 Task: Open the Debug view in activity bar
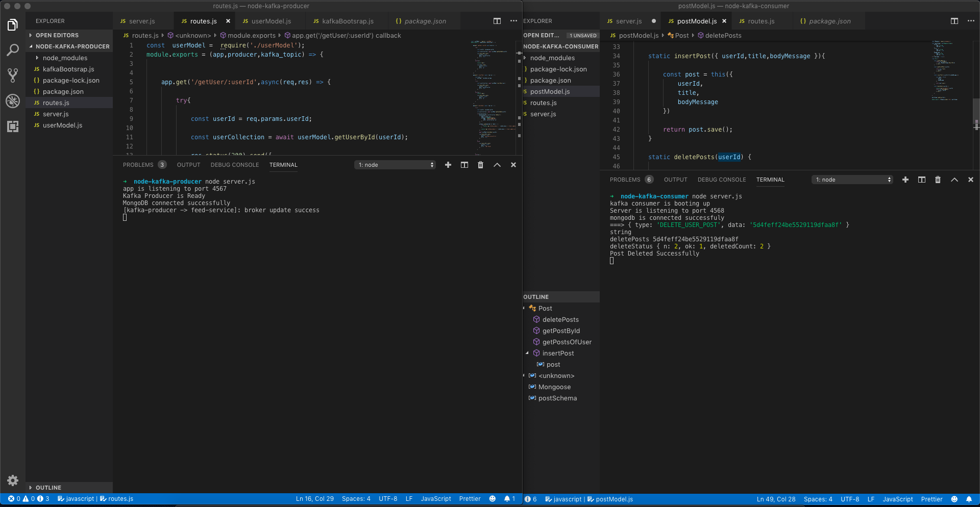tap(13, 101)
